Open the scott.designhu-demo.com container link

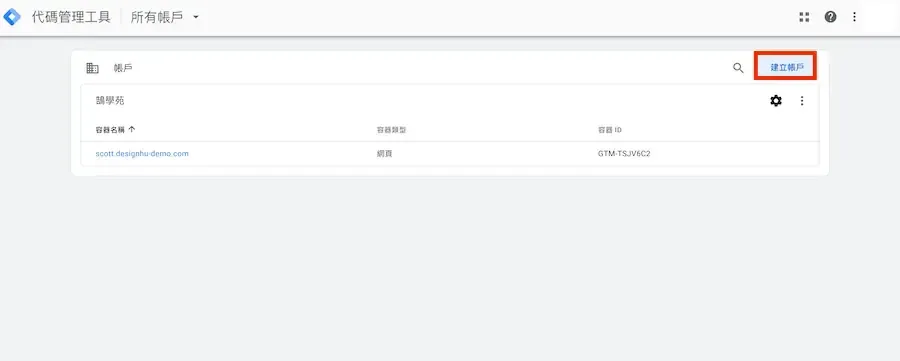[x=142, y=154]
